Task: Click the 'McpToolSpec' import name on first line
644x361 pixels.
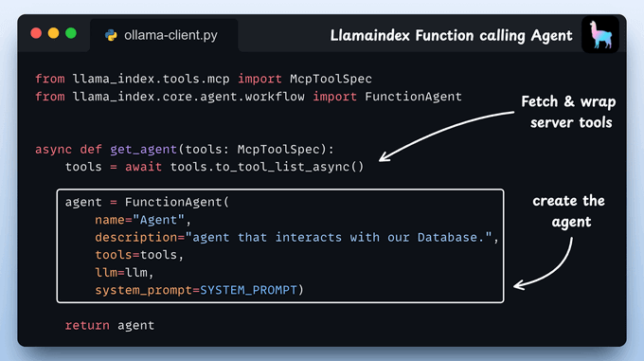Action: pyautogui.click(x=331, y=79)
